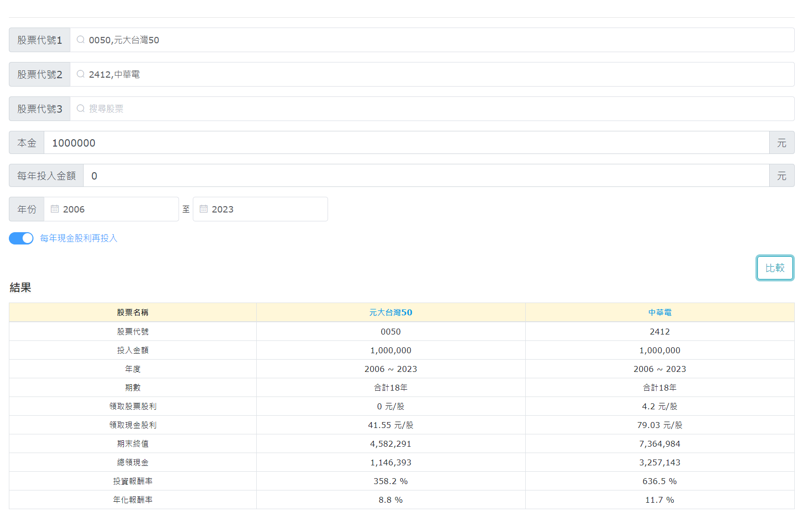The image size is (812, 519).
Task: Click the search icon in empty stock code 3 field
Action: 81,109
